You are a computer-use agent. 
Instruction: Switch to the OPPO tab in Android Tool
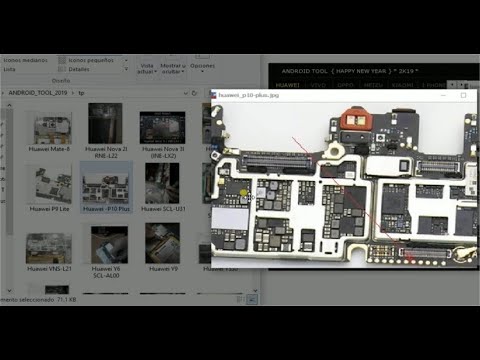[345, 85]
